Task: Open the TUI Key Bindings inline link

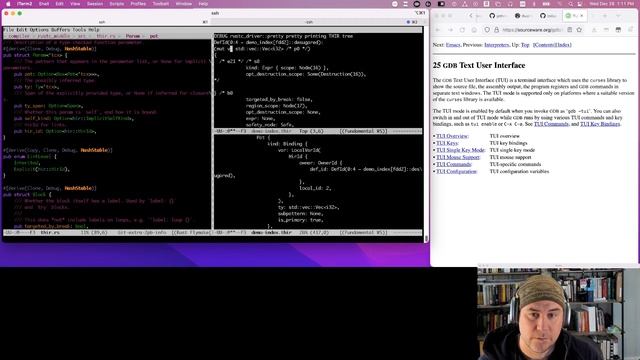Action: [x=600, y=124]
